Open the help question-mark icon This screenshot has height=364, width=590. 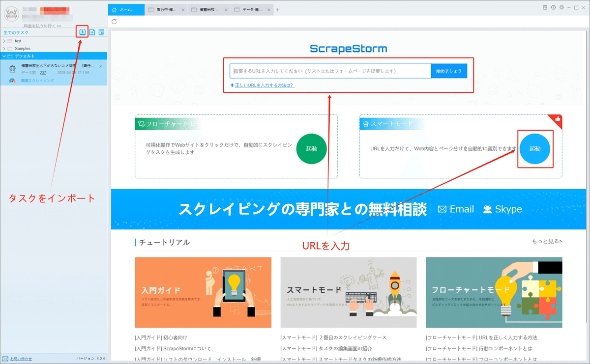(x=553, y=7)
